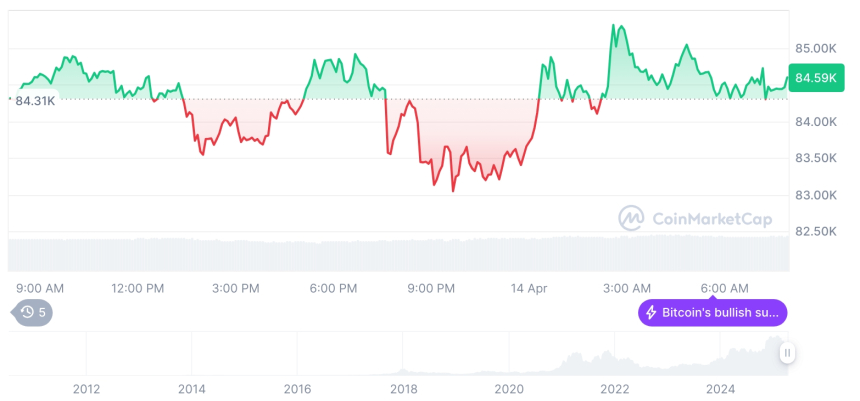Select 2022 on the historical range timeline
Viewport: 860px width, 401px height.
pyautogui.click(x=614, y=388)
